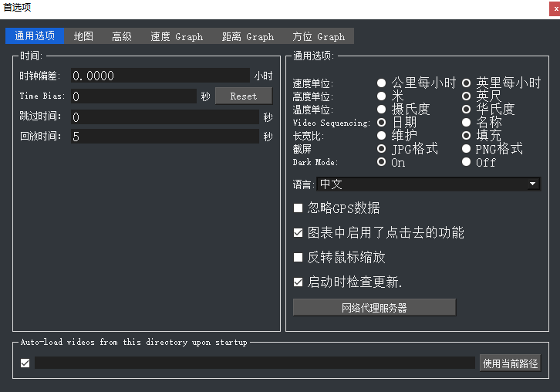
Task: Toggle 启动时检查更新 checkbox
Action: point(298,282)
